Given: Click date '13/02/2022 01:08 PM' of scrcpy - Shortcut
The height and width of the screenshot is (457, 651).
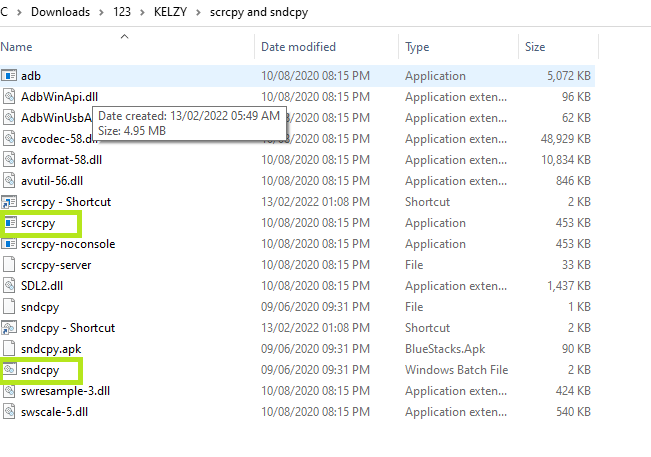Looking at the screenshot, I should 316,202.
